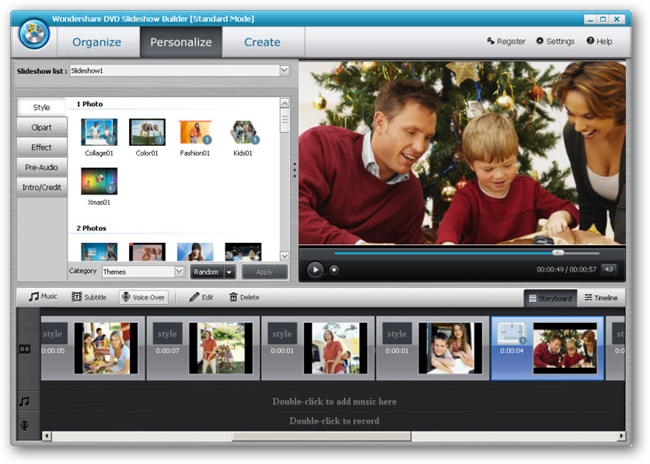Click the Wondershare disc logo icon
Viewport: 650px width, 464px height.
click(x=34, y=34)
